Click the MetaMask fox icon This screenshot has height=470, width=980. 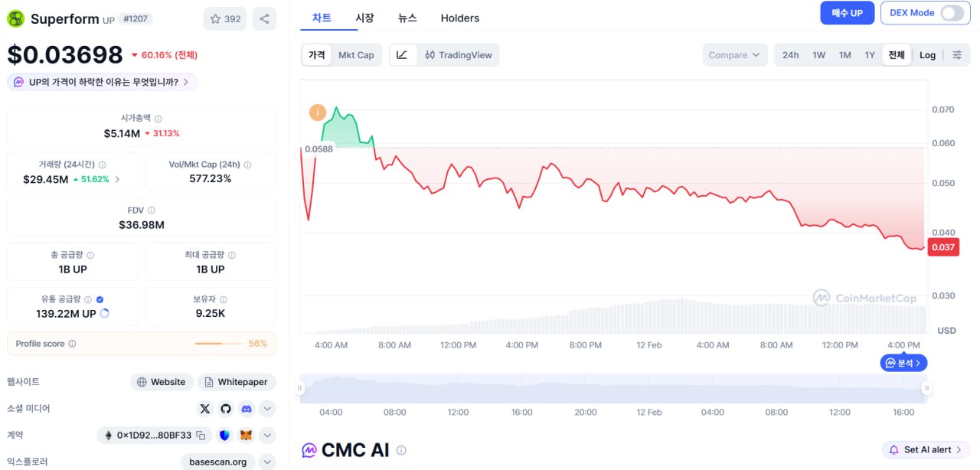(246, 436)
